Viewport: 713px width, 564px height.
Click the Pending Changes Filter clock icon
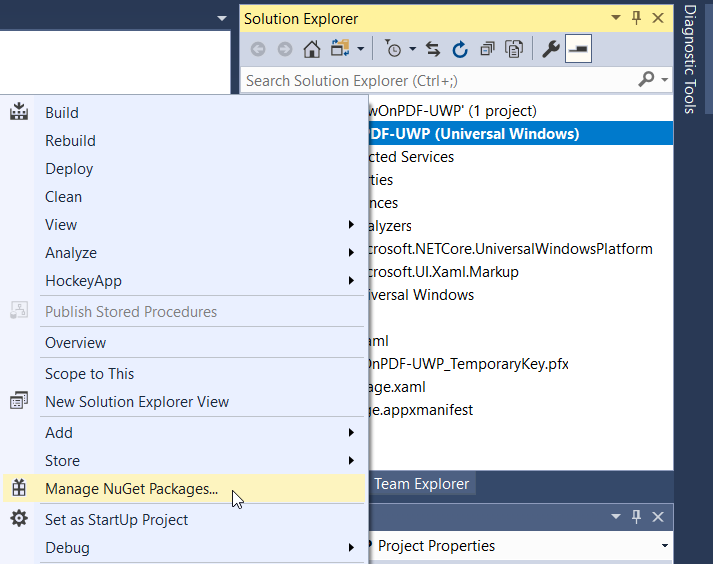coord(395,48)
